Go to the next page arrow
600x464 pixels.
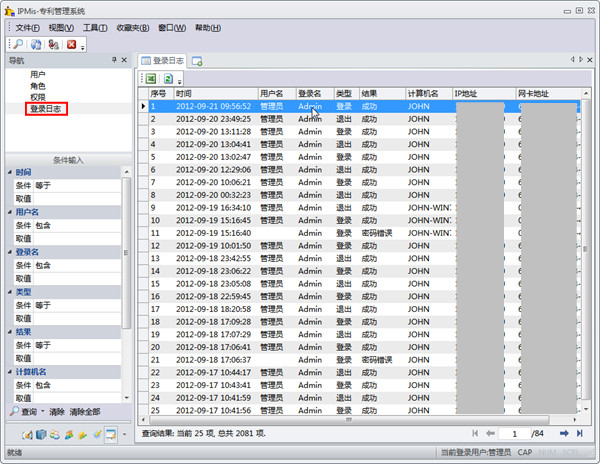[564, 433]
